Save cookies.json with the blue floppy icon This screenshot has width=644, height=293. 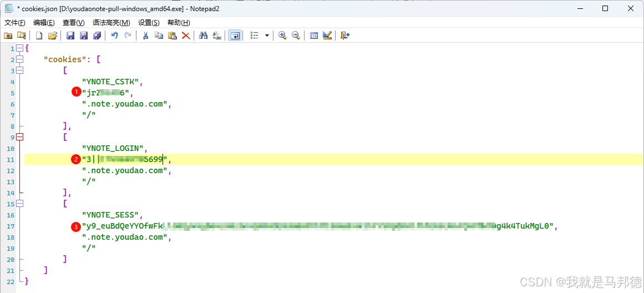click(70, 36)
